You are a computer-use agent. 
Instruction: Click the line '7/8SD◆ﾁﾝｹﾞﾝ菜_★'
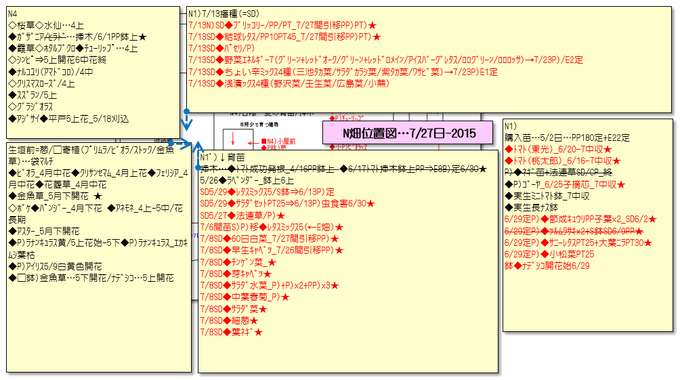point(238,262)
